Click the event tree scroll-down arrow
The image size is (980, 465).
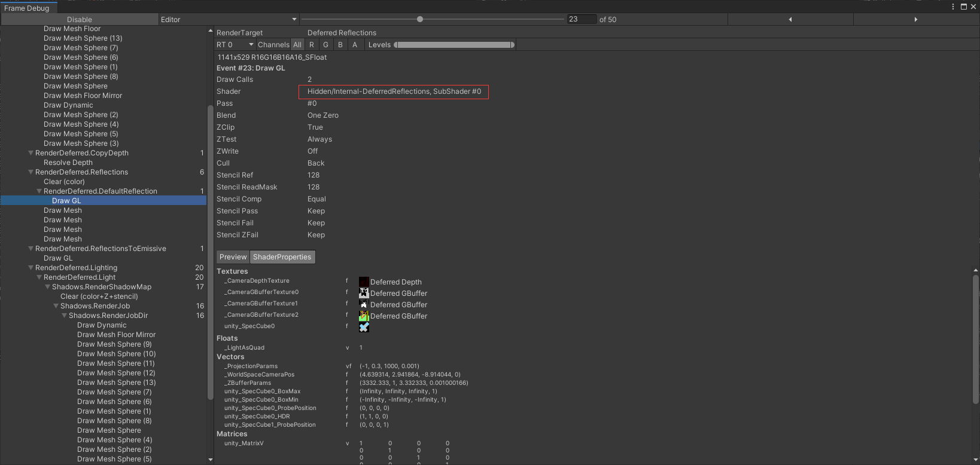tap(210, 460)
